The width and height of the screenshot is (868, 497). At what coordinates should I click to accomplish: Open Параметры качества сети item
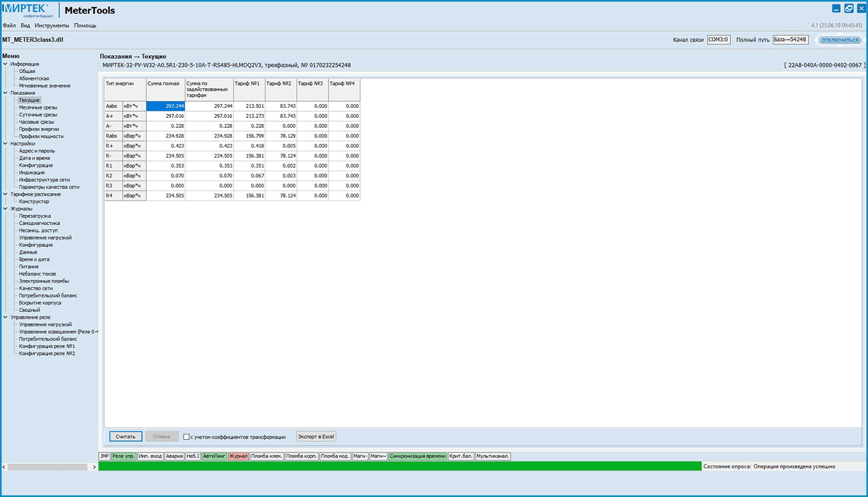[x=49, y=187]
